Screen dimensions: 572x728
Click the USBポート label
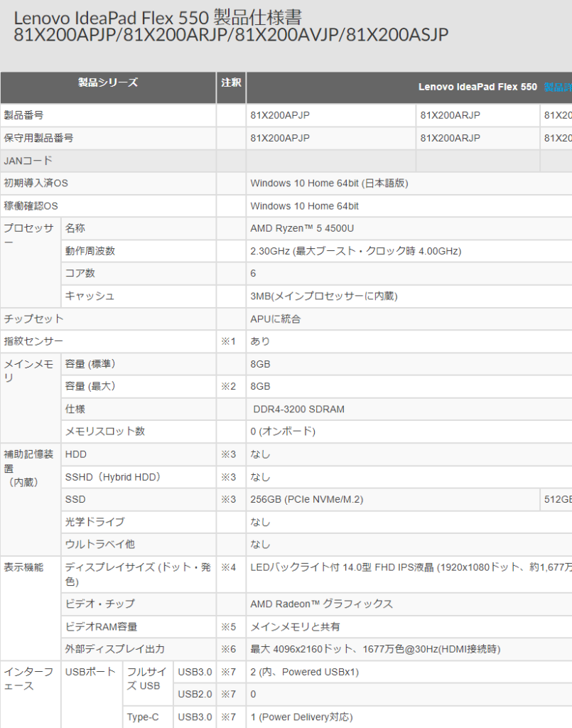point(90,672)
